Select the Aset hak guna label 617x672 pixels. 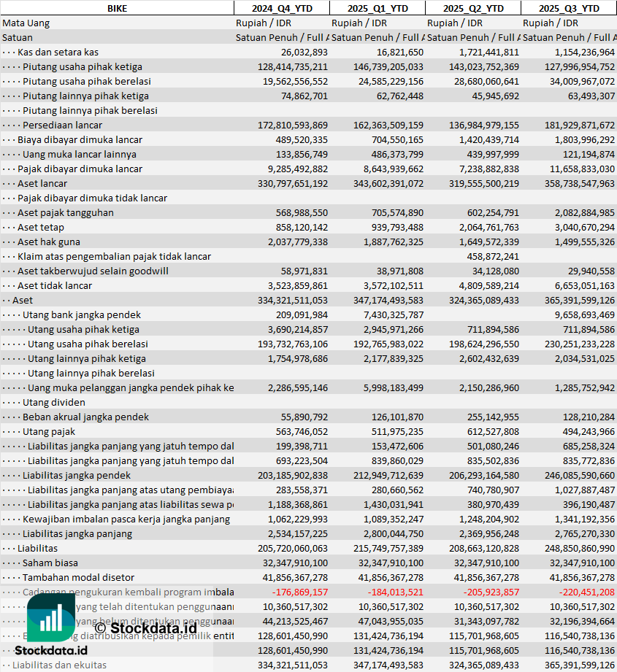(49, 242)
